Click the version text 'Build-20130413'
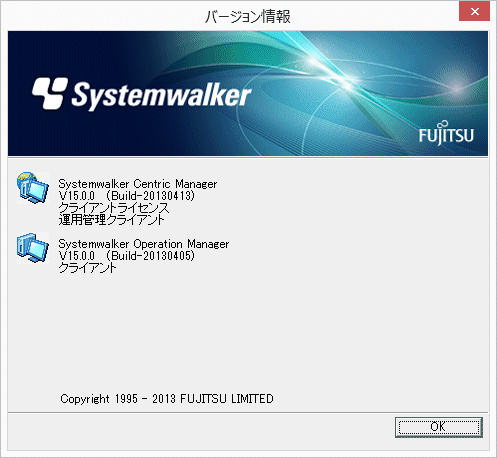 click(x=151, y=196)
